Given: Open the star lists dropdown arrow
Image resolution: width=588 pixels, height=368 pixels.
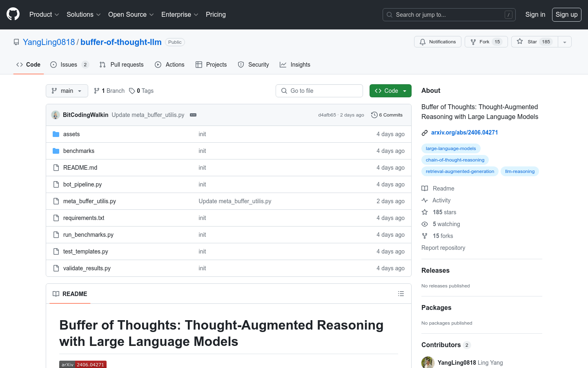Looking at the screenshot, I should (x=565, y=42).
